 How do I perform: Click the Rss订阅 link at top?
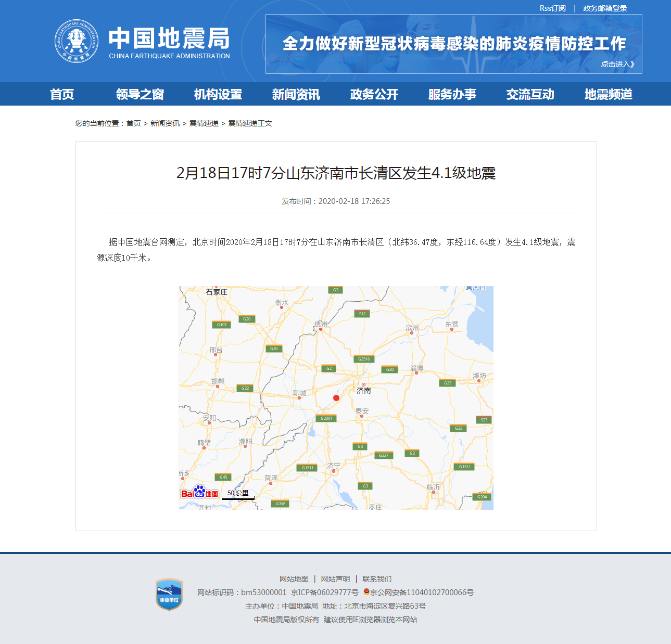click(x=552, y=8)
